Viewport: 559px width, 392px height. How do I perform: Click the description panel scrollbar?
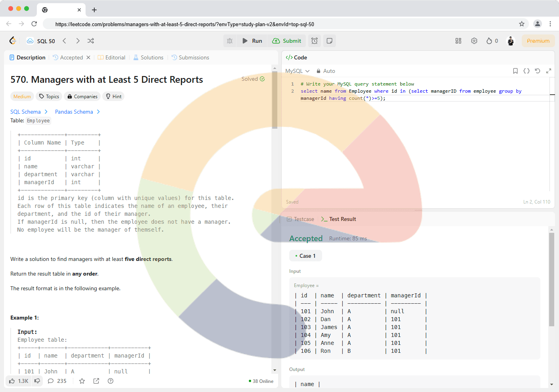(x=275, y=100)
